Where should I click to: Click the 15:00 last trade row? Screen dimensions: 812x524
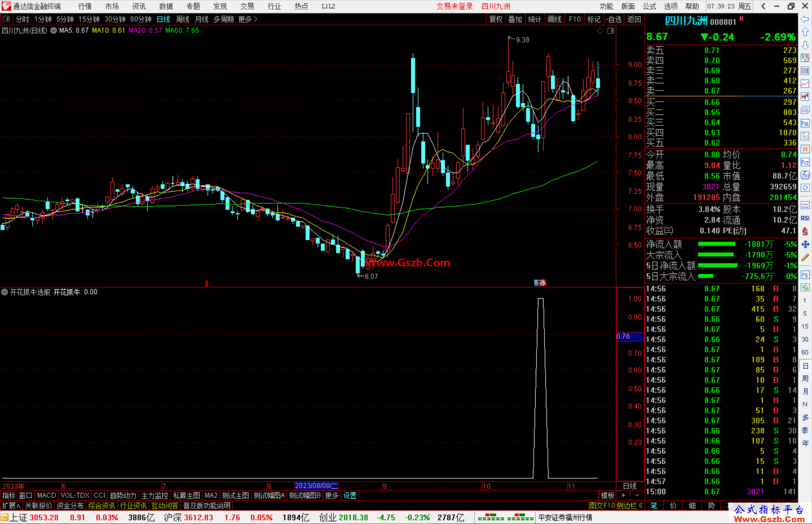(x=721, y=492)
